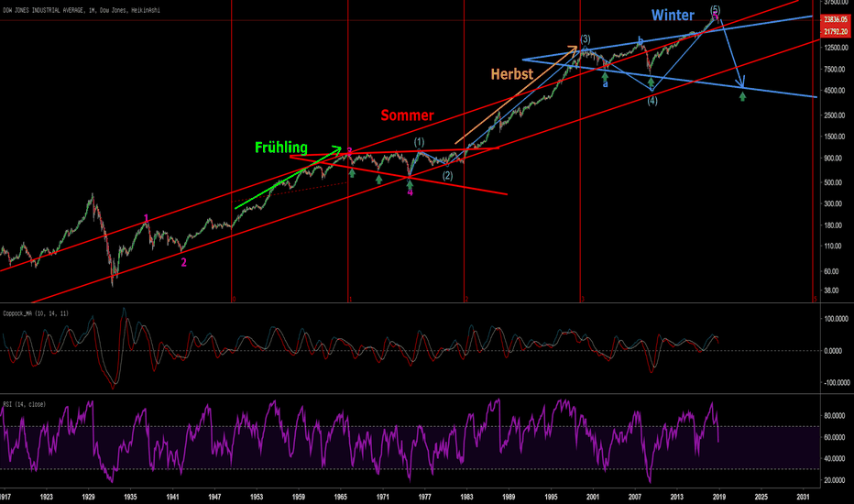Image resolution: width=854 pixels, height=504 pixels.
Task: Select the red 'Sommer' label
Action: [x=407, y=115]
